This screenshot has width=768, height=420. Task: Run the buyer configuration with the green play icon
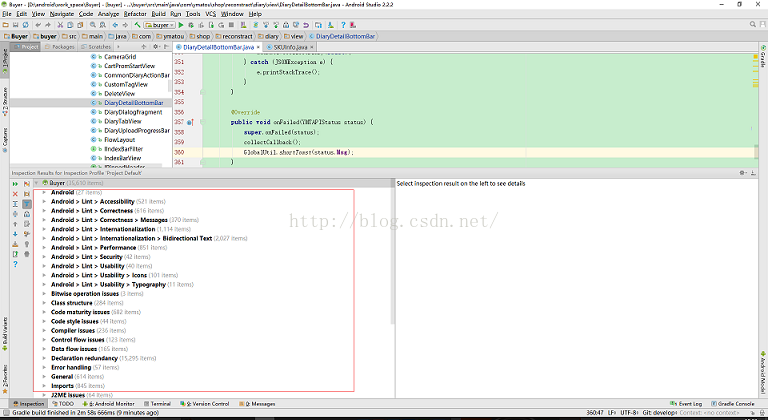[181, 25]
